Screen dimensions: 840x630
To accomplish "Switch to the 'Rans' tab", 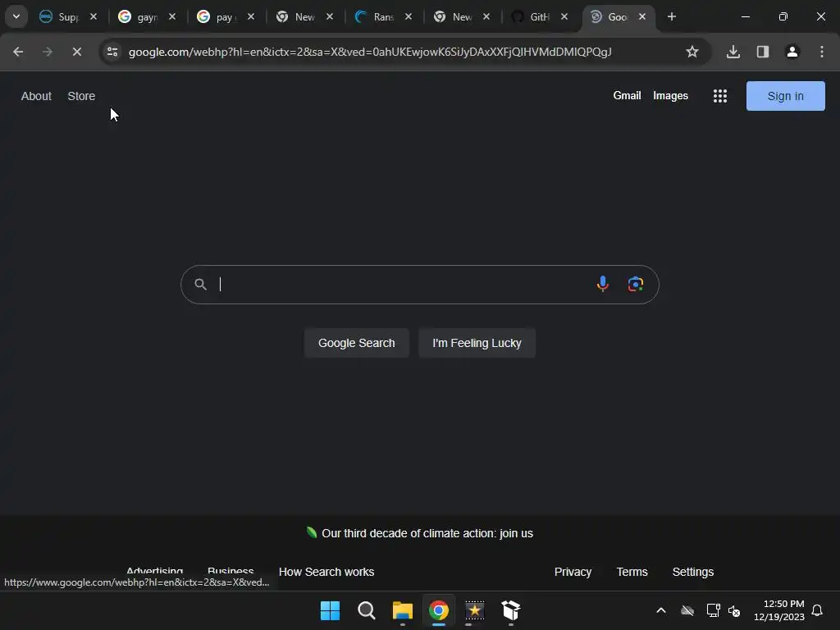I will [x=374, y=16].
